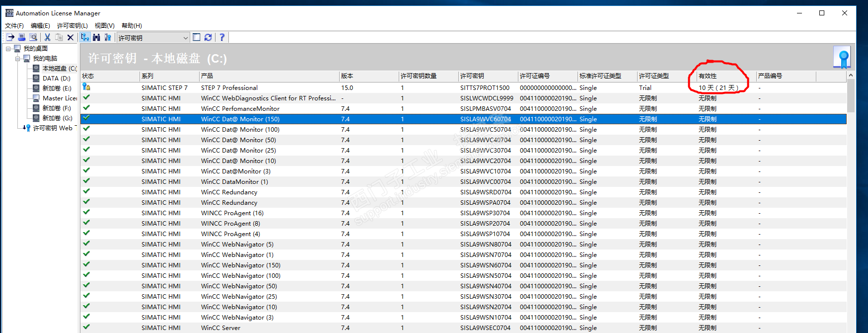Select 本地磁盘 (C:) in the tree
Viewport: 868px width, 333px height.
(x=60, y=69)
